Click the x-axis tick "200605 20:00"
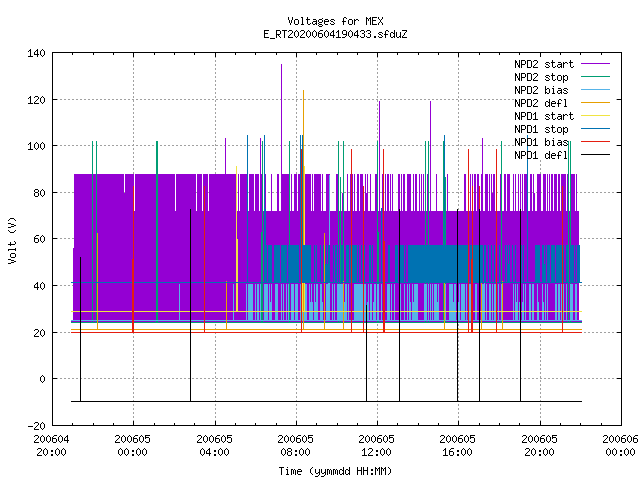The width and height of the screenshot is (640, 480). (540, 445)
